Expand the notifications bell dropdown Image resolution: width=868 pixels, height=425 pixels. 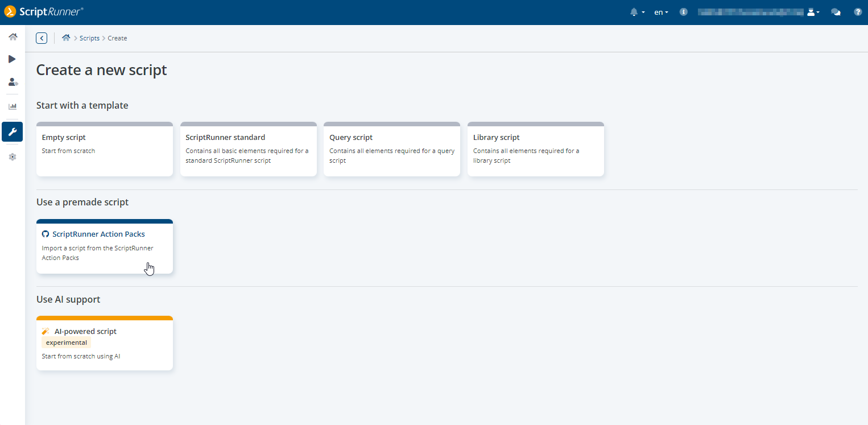pos(637,12)
